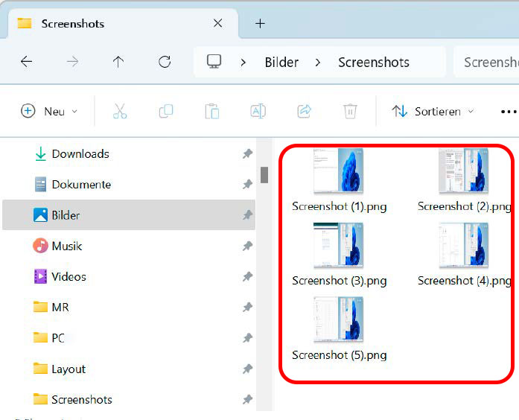
Task: Open the Sortieren dropdown
Action: click(x=433, y=112)
